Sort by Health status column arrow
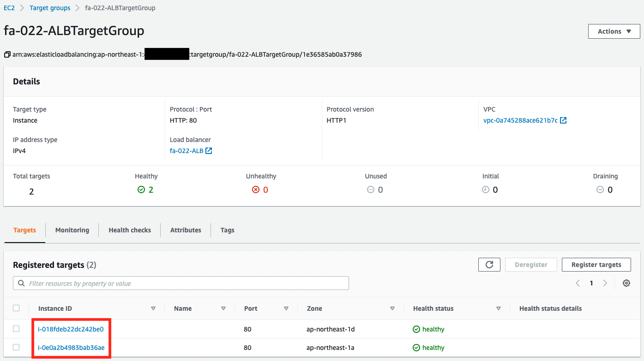Viewport: 644px width, 361px height. pos(499,308)
